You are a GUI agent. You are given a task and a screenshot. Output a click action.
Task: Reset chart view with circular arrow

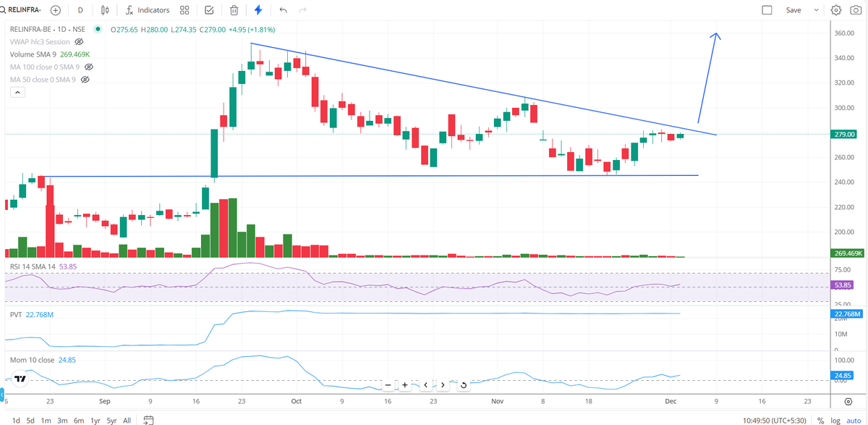pyautogui.click(x=463, y=384)
